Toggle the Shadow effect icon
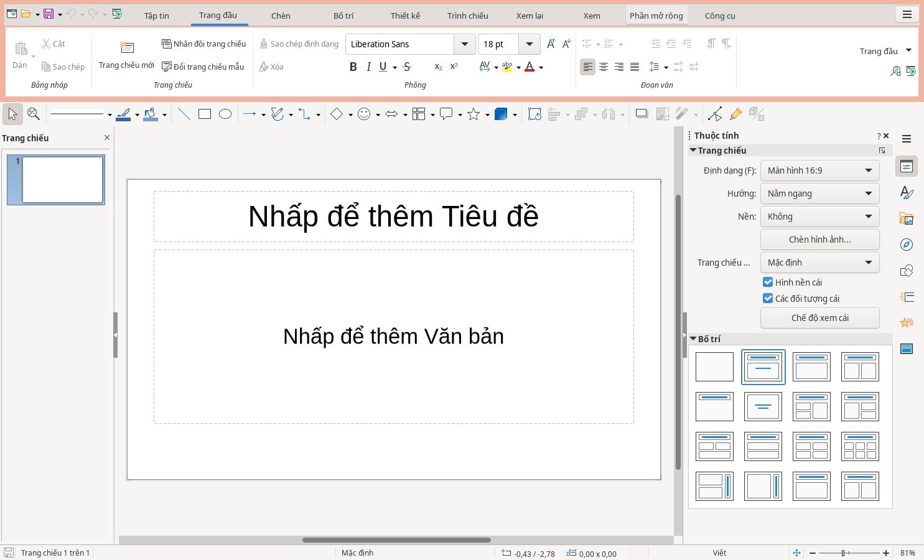Image resolution: width=924 pixels, height=560 pixels. (642, 114)
